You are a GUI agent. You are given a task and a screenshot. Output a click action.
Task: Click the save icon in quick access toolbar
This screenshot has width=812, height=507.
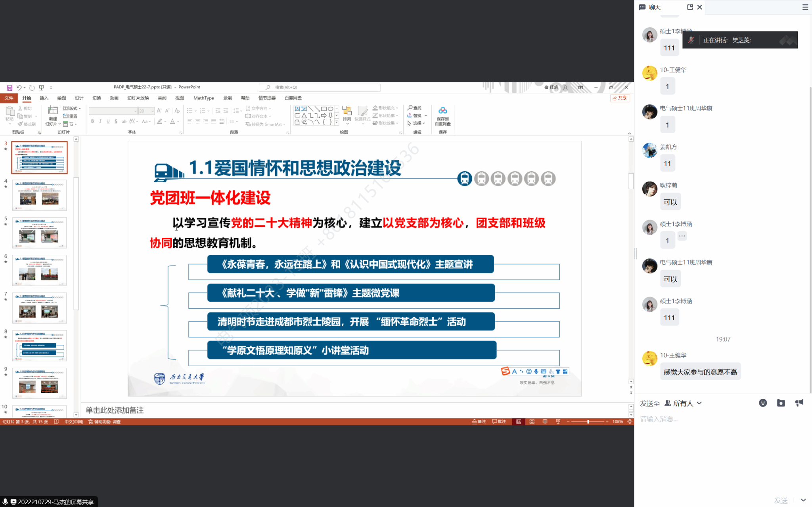[9, 88]
